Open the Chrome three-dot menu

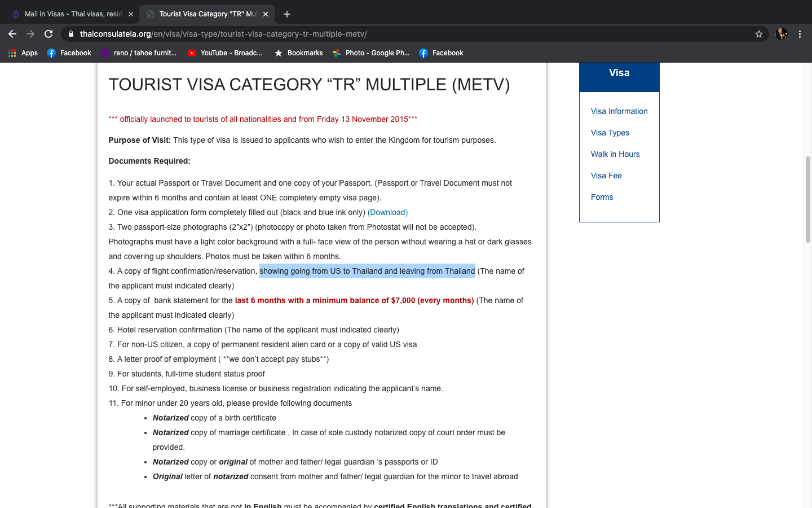tap(800, 34)
